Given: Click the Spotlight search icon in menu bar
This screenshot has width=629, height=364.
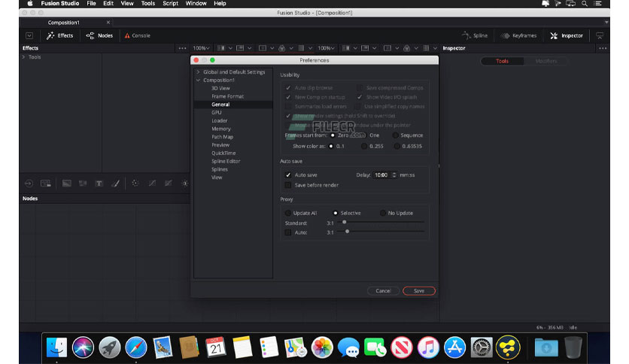Looking at the screenshot, I should click(x=585, y=4).
